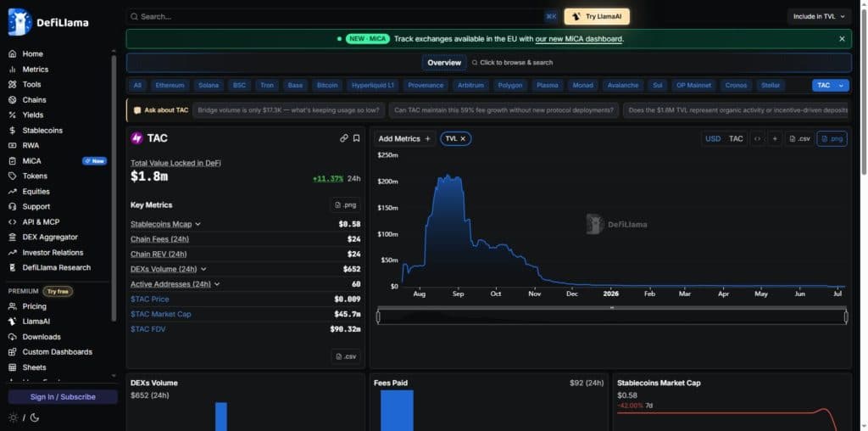
Task: Click right handle of chart range slider
Action: [x=846, y=316]
